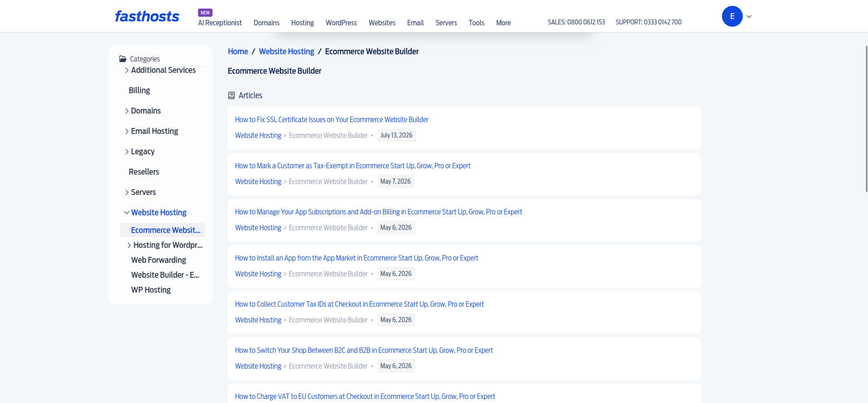Open the Hosting top navigation menu
Screen dimensions: 868x403
tap(302, 23)
